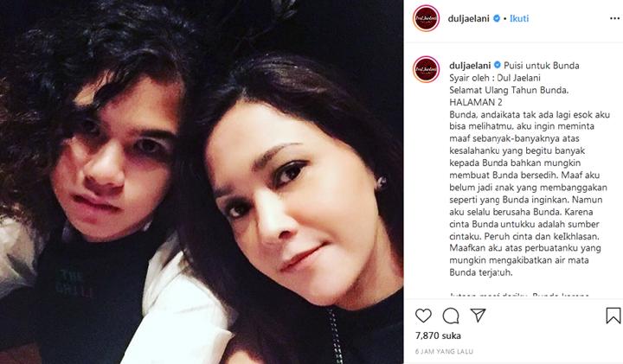
Task: Like the post with the heart icon
Action: point(423,316)
